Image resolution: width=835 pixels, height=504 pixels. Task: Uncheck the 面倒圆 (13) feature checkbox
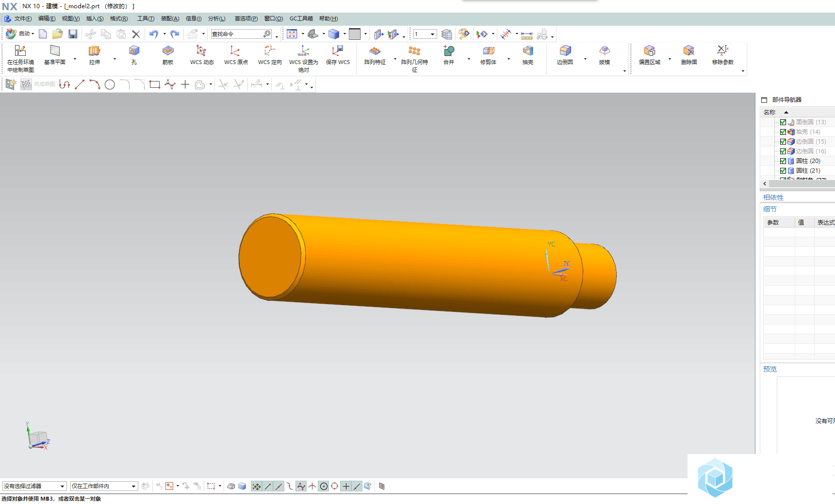[783, 122]
